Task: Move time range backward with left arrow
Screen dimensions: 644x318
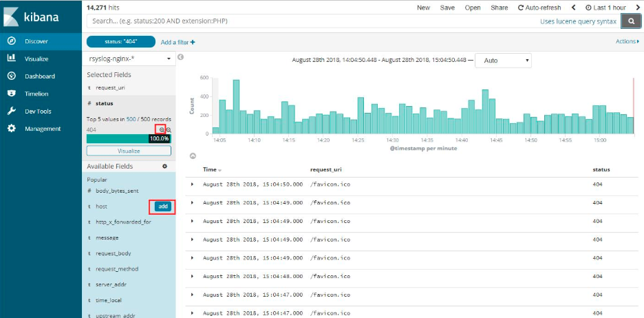Action: click(573, 8)
